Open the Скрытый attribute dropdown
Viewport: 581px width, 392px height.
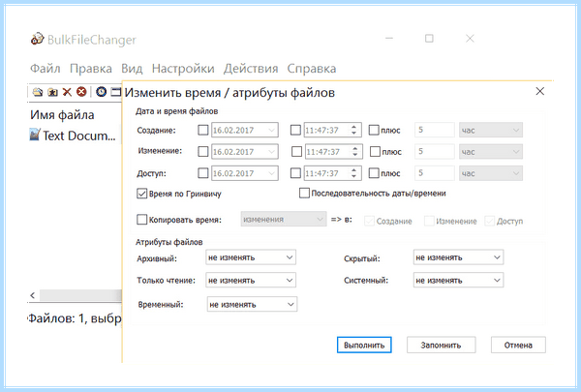(x=458, y=257)
